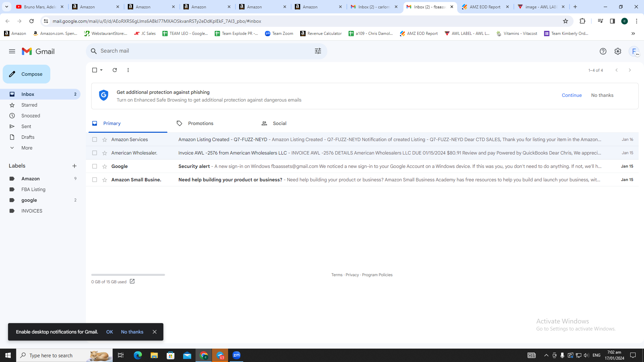
Task: Click Continue on the phishing protection banner
Action: coord(572,95)
